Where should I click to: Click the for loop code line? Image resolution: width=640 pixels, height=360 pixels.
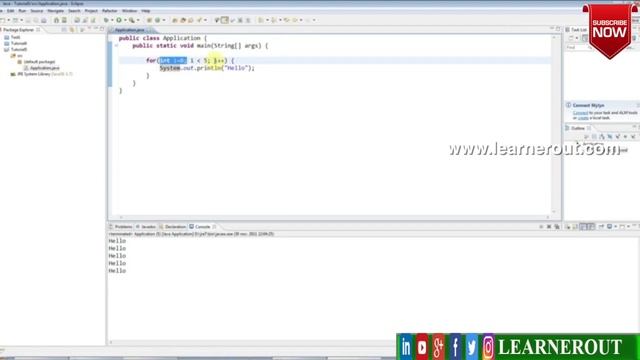(x=190, y=60)
